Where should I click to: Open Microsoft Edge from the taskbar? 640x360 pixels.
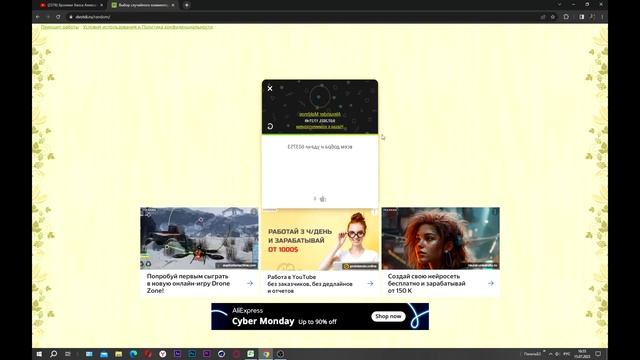coord(133,354)
